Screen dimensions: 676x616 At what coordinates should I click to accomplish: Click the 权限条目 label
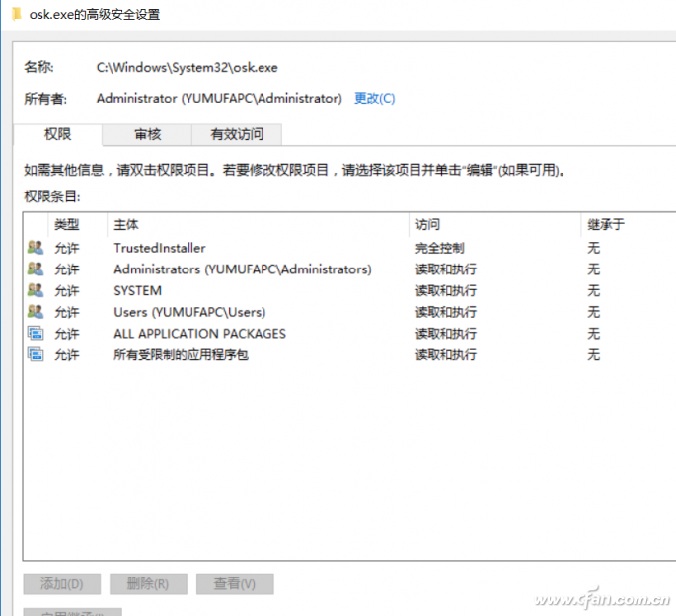[52, 196]
